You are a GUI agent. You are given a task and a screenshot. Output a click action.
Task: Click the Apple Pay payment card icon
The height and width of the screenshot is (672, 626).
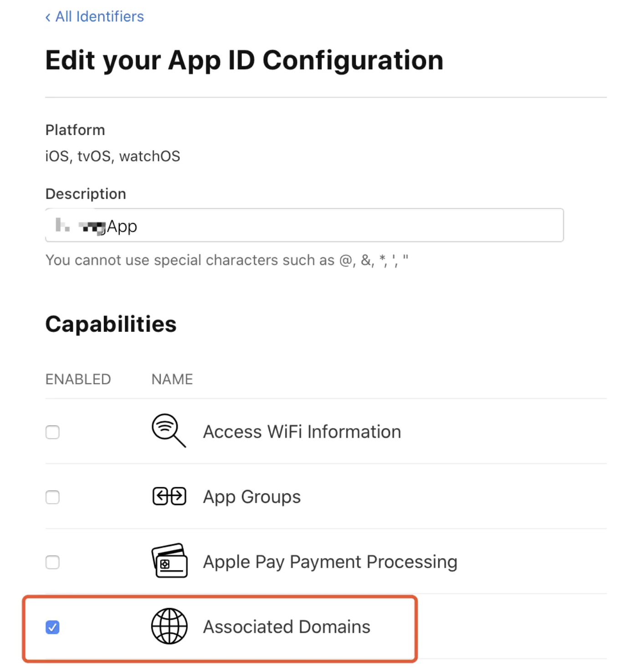pyautogui.click(x=169, y=562)
